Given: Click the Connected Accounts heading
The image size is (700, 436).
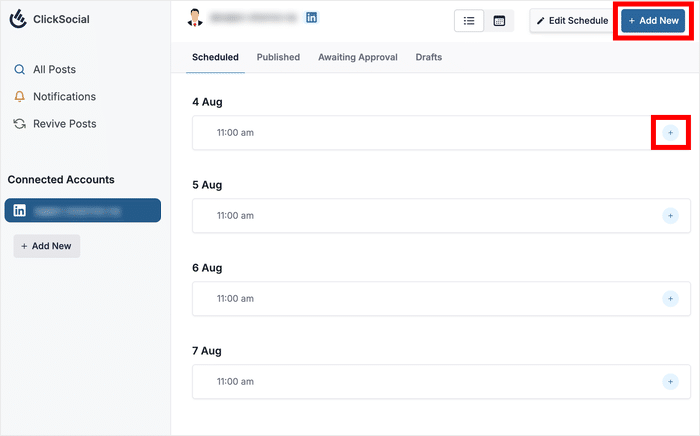Looking at the screenshot, I should 61,179.
